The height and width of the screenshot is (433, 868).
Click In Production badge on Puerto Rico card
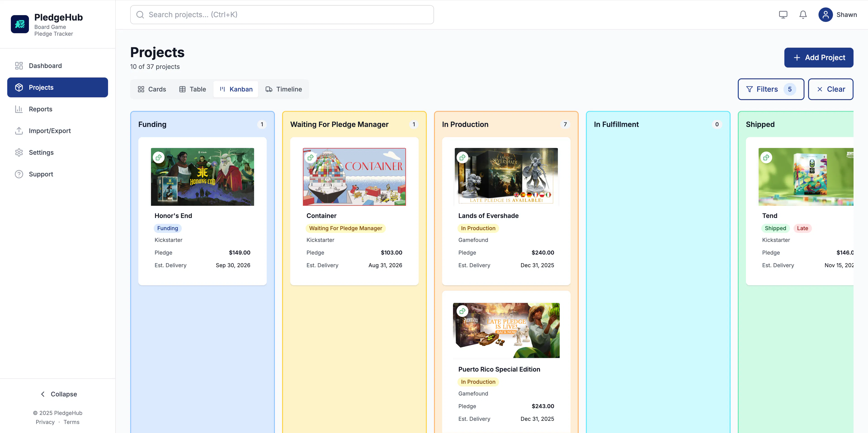[x=478, y=382]
